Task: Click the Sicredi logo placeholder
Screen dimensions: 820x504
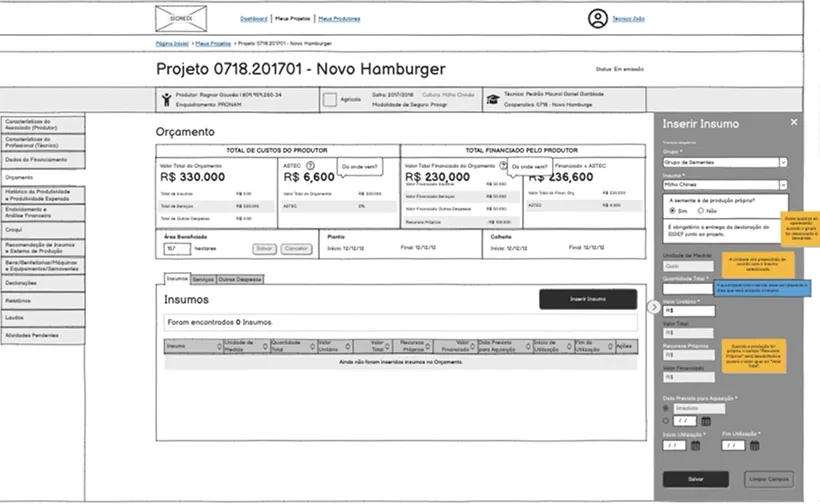Action: pos(181,19)
